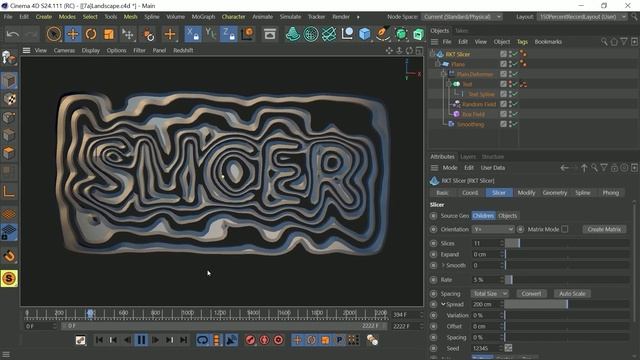This screenshot has width=640, height=360.
Task: Toggle Slices animation radio dot
Action: 433,243
